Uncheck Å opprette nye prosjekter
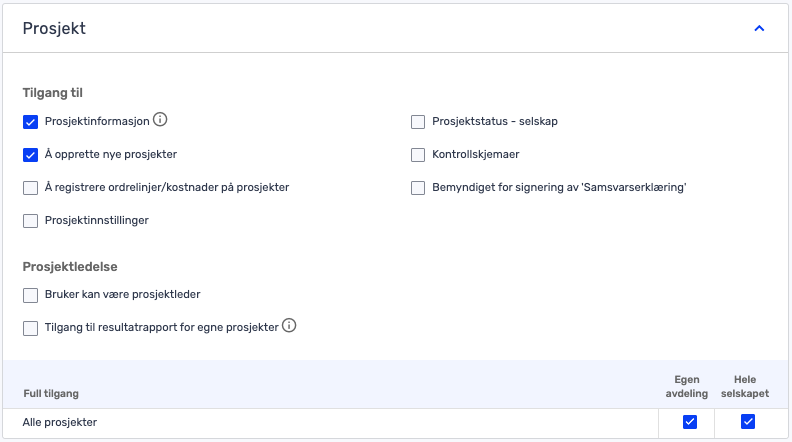Image resolution: width=792 pixels, height=442 pixels. 30,155
